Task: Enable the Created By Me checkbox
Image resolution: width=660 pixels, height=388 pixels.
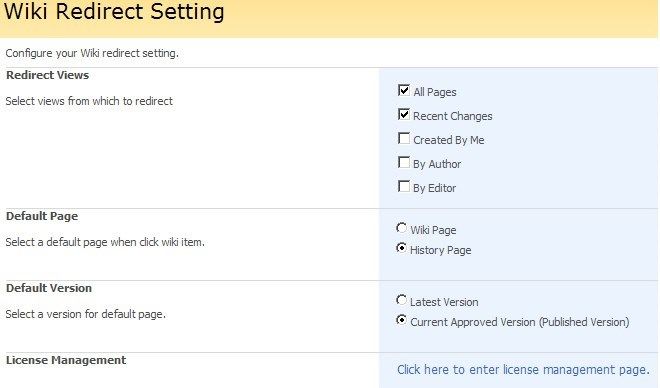Action: (404, 138)
